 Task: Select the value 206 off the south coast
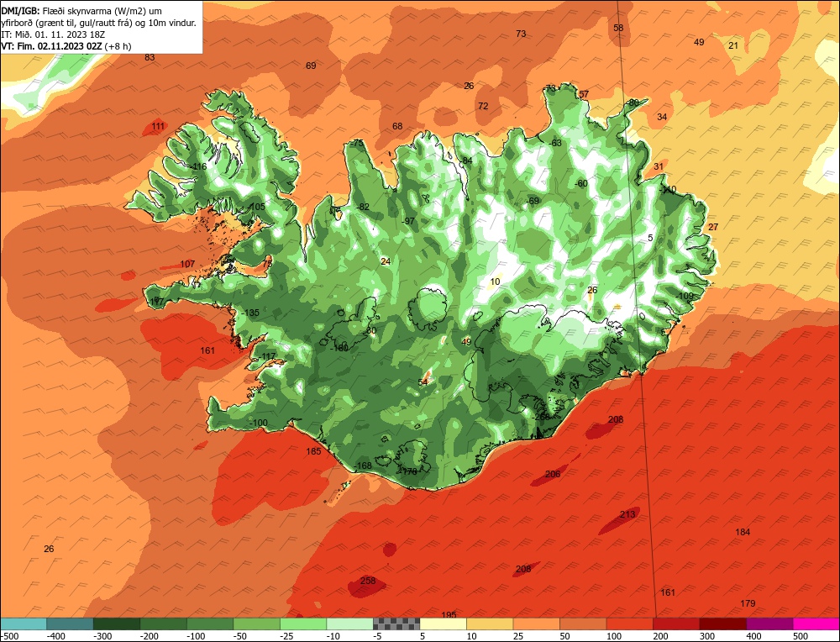click(553, 474)
